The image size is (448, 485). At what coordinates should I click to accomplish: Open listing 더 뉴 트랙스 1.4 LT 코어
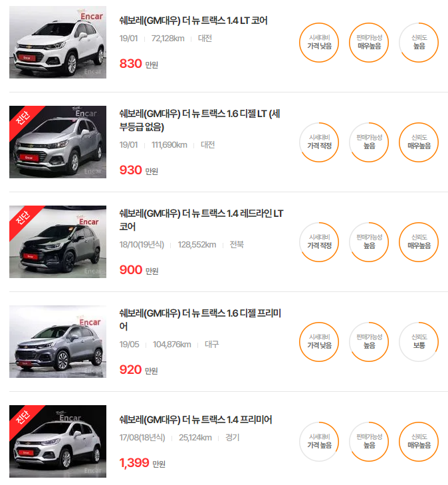[x=193, y=21]
